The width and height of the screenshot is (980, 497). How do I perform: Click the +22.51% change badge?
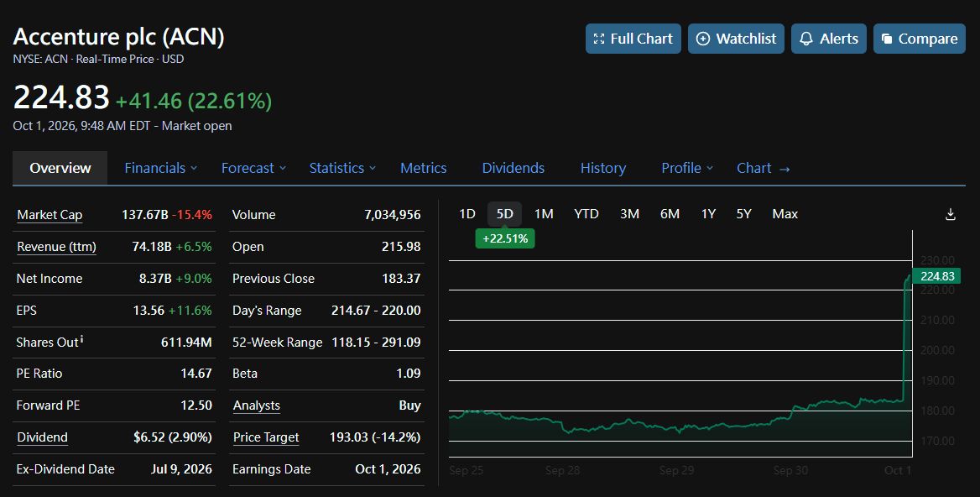point(505,238)
